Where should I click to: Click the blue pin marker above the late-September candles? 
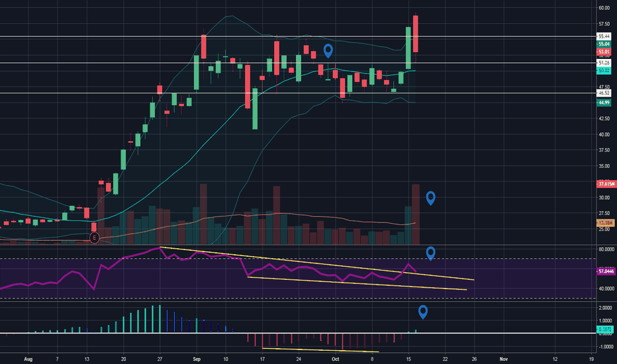click(328, 51)
